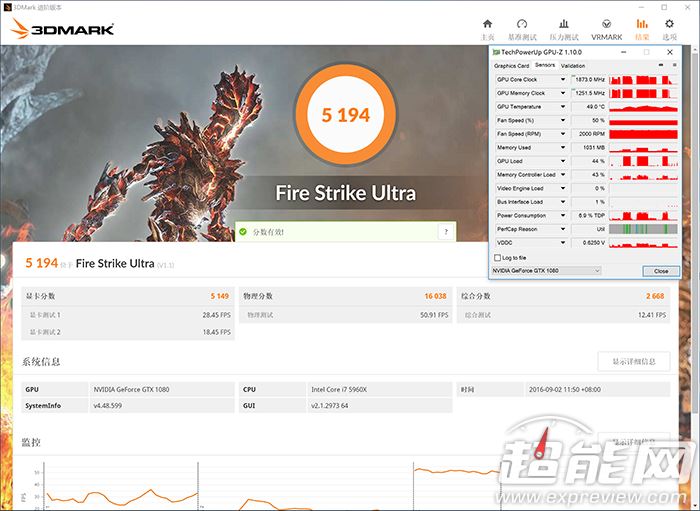
Task: Open GPU Load sensor dropdown
Action: pos(562,161)
